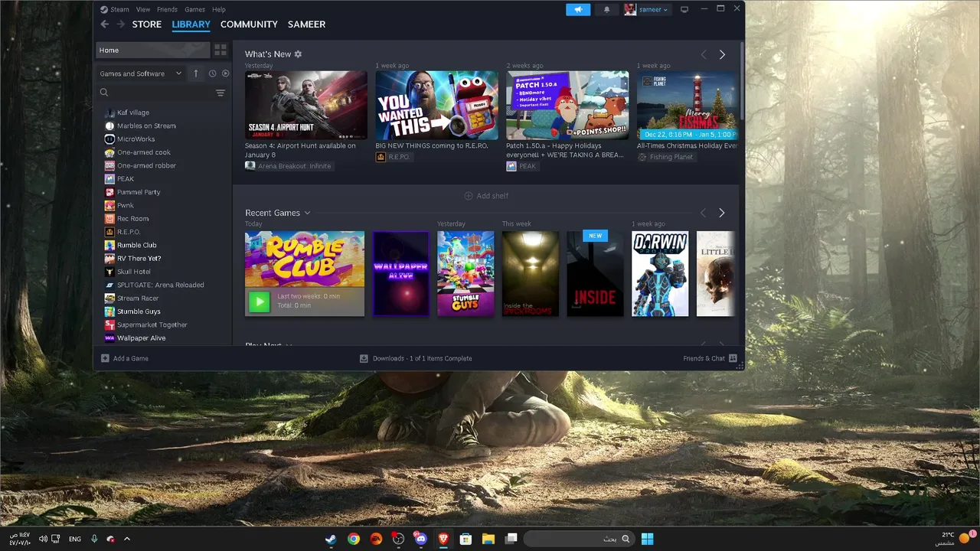
Task: Switch to the COMMUNITY tab
Action: [x=249, y=24]
